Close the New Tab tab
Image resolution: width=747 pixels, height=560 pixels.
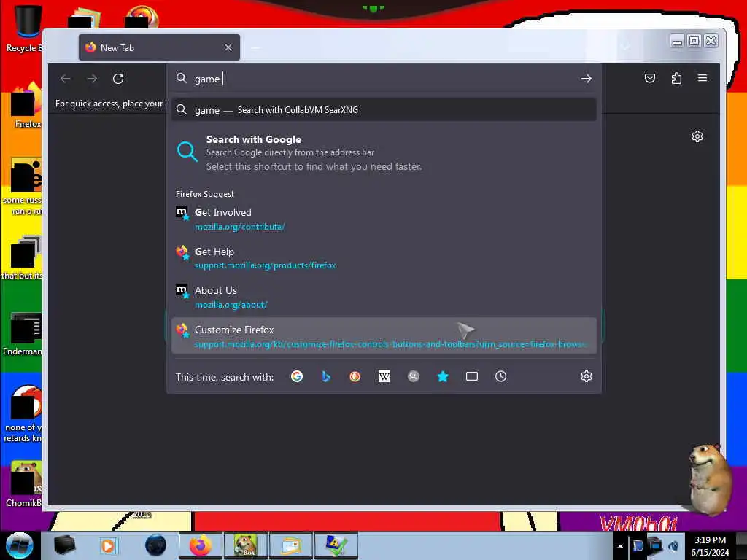(228, 47)
